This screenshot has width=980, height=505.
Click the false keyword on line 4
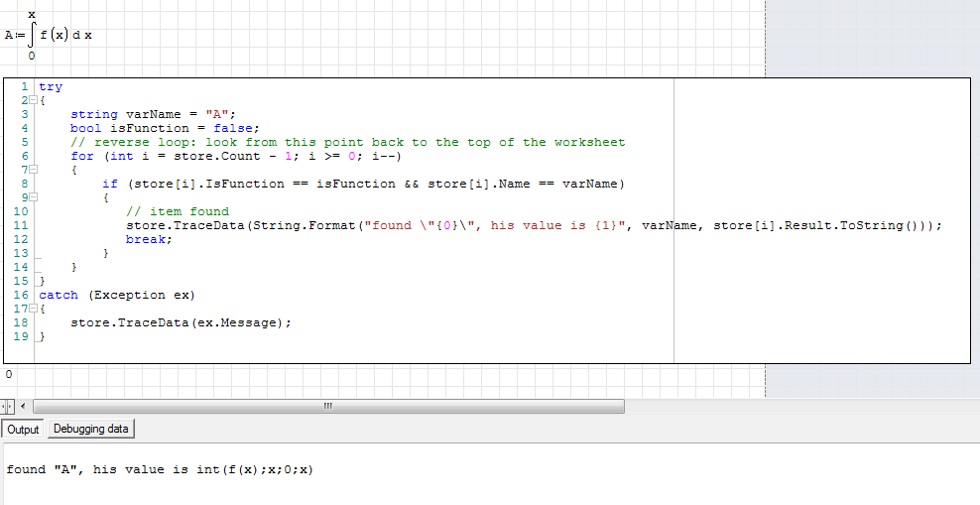(x=234, y=129)
